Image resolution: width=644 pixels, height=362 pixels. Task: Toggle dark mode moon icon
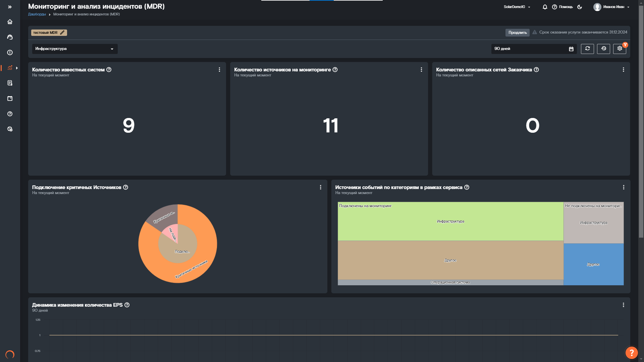[x=580, y=7]
